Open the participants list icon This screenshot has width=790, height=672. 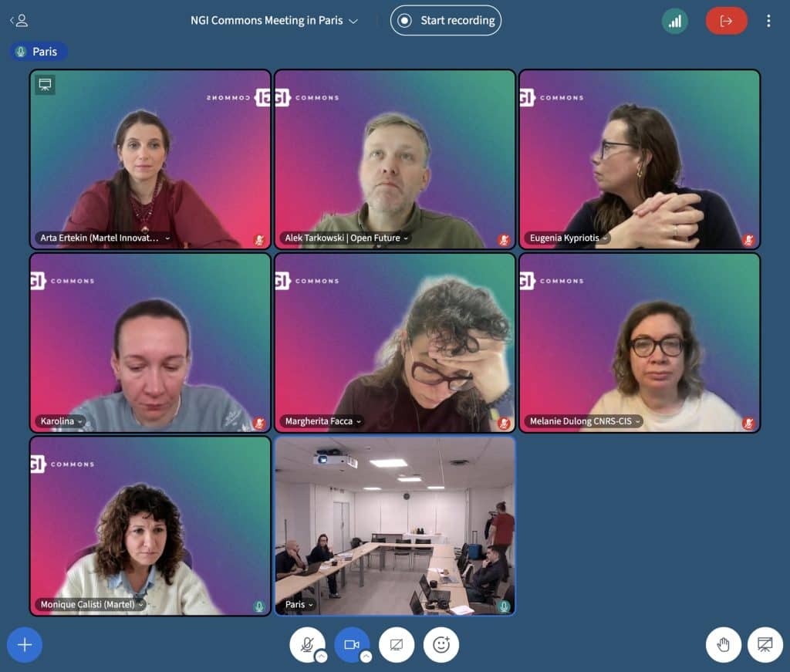click(x=19, y=21)
